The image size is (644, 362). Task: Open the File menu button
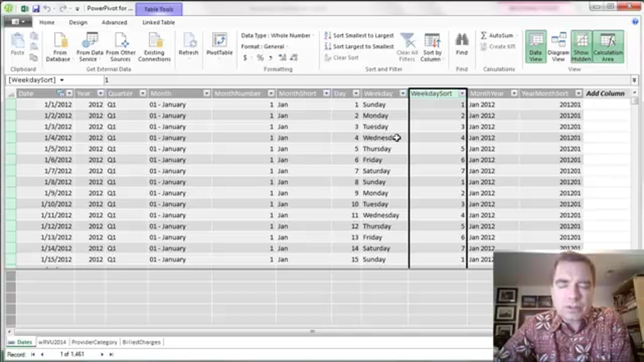[17, 21]
